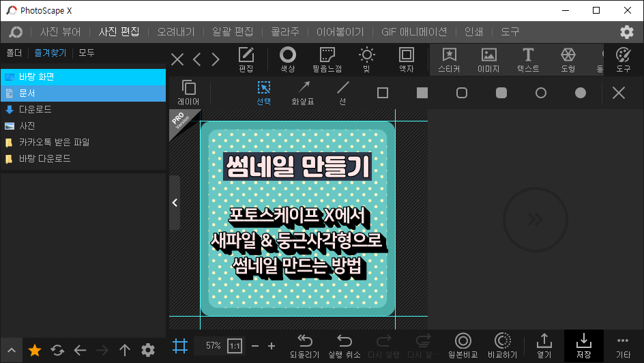Go to the previous photo
This screenshot has height=363, width=644.
pyautogui.click(x=197, y=59)
